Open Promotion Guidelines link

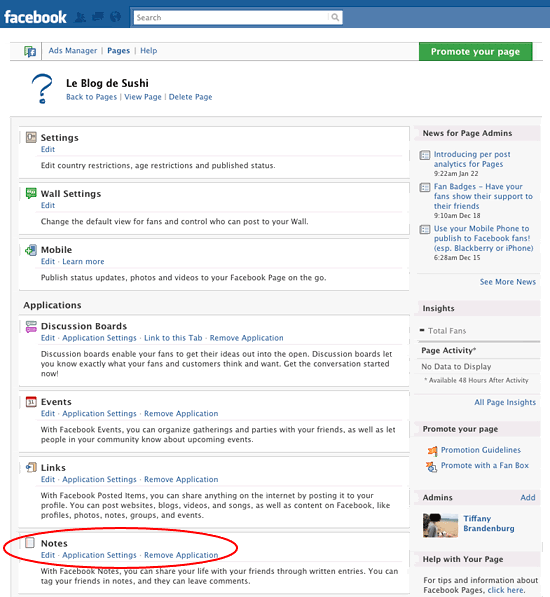point(481,450)
